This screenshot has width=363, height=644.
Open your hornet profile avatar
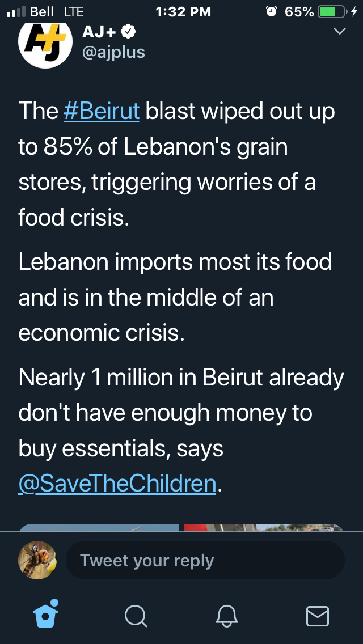(x=37, y=560)
